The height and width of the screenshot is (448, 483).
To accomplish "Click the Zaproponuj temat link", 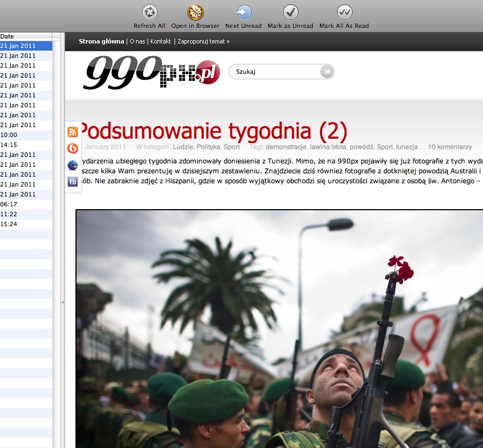I will coord(203,41).
